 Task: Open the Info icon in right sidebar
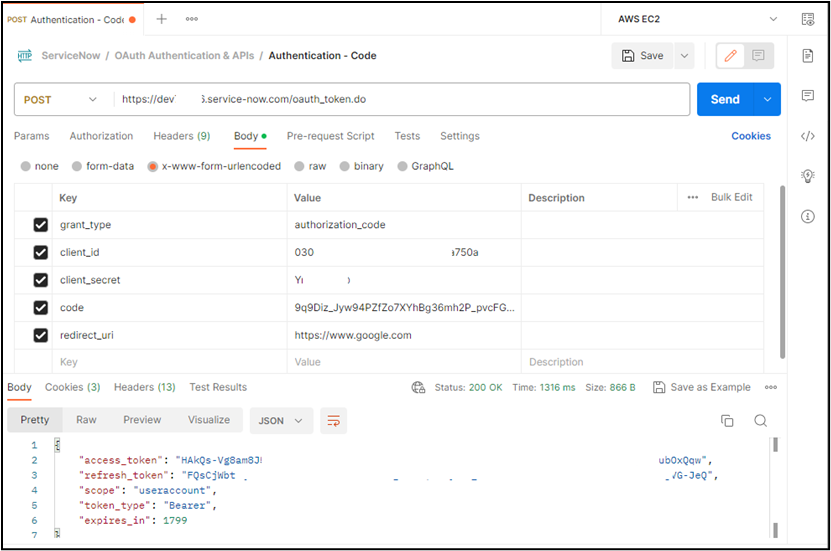pyautogui.click(x=807, y=216)
